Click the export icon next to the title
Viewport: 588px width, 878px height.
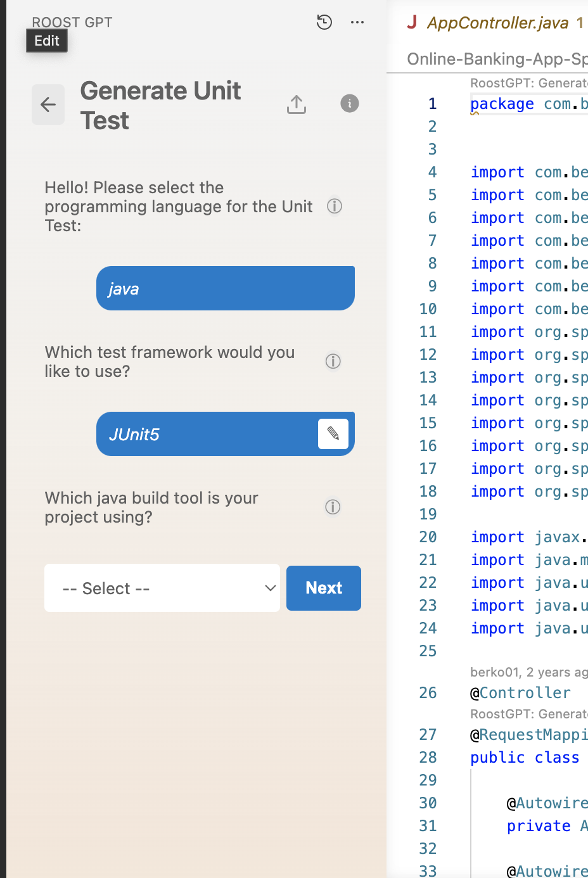(296, 105)
